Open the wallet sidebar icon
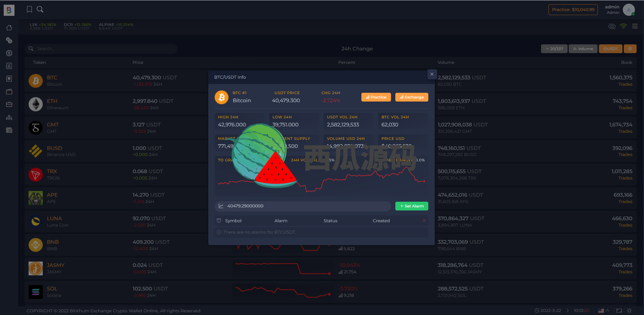The height and width of the screenshot is (315, 644). pyautogui.click(x=9, y=92)
